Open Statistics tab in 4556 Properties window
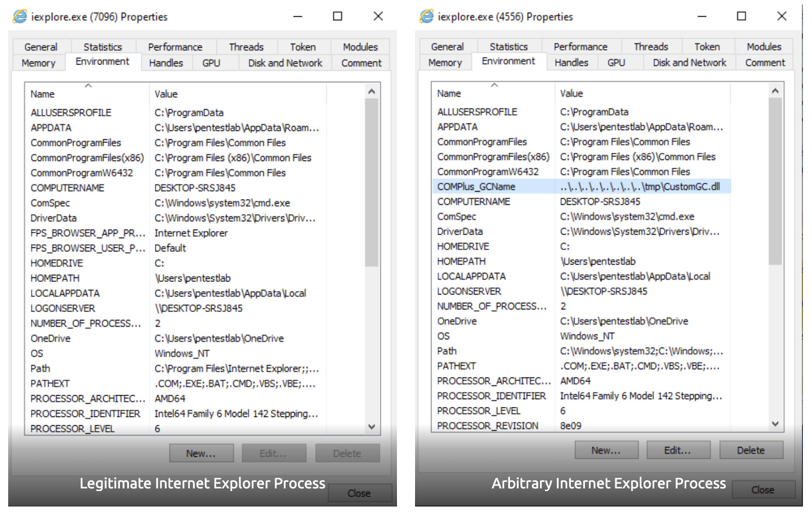This screenshot has width=812, height=512. [x=509, y=47]
